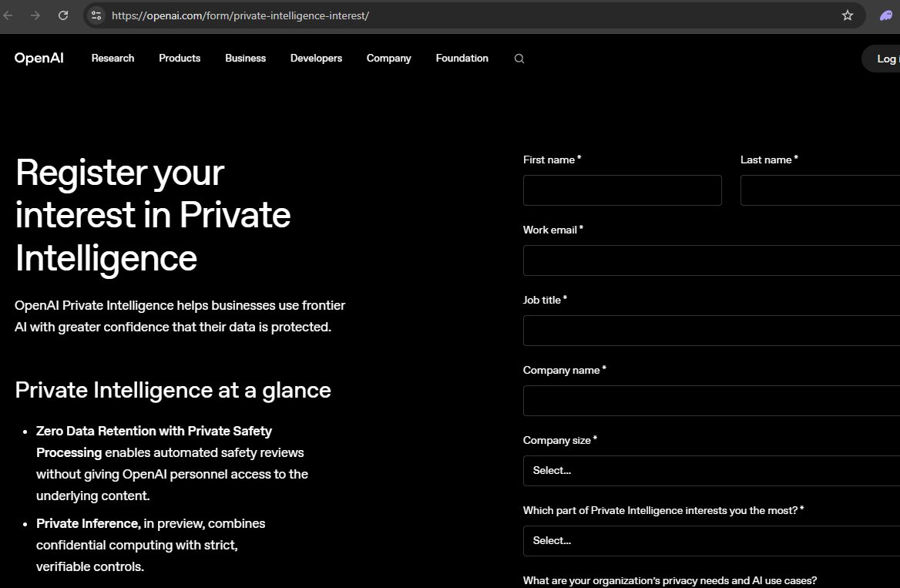The width and height of the screenshot is (900, 588).
Task: Open the Research menu
Action: coord(112,58)
